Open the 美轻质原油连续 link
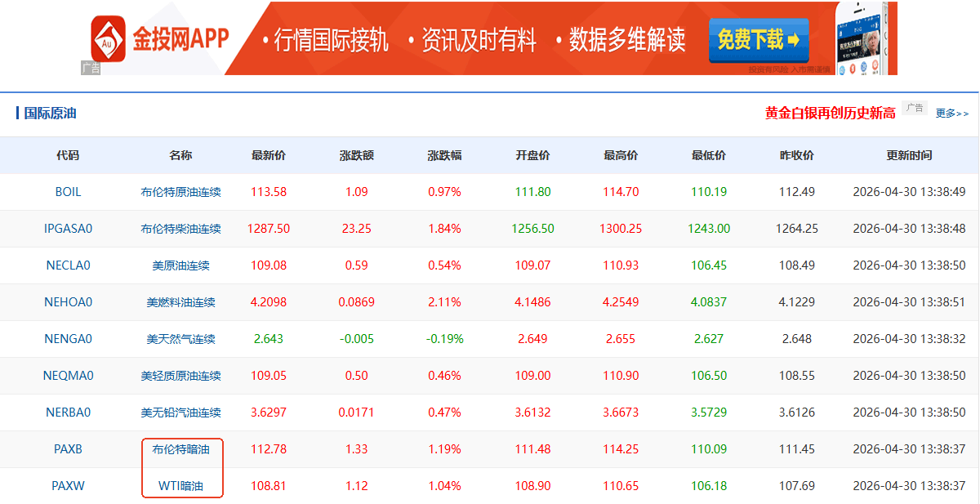This screenshot has height=504, width=980. point(180,376)
